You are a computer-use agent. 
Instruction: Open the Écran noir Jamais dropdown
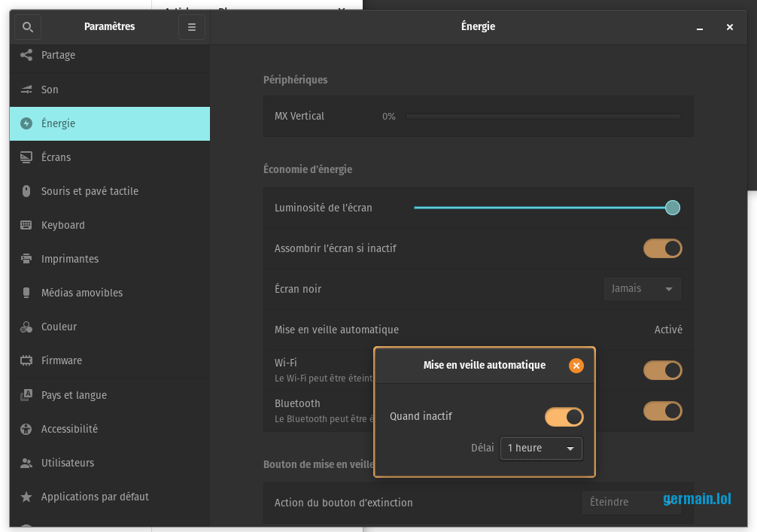(642, 289)
